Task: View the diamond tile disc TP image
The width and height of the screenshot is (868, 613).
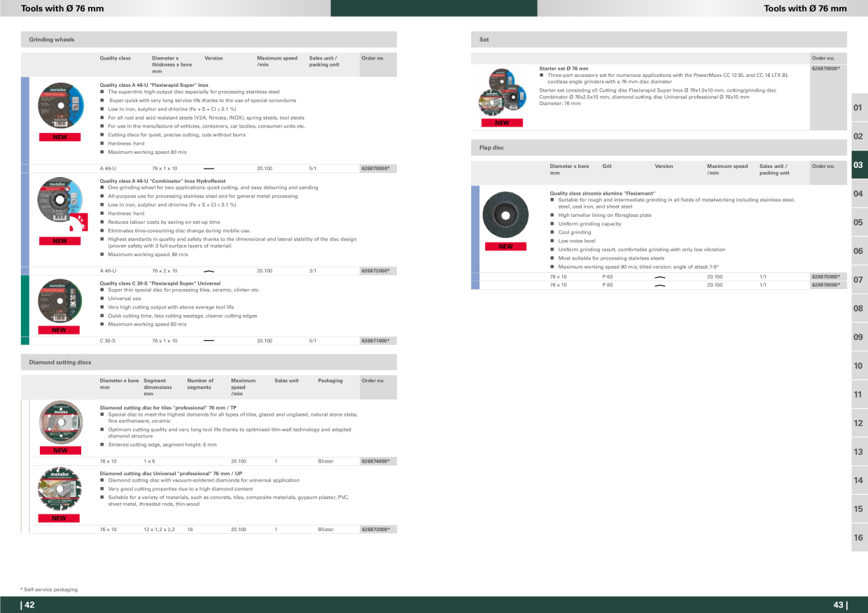Action: click(59, 423)
